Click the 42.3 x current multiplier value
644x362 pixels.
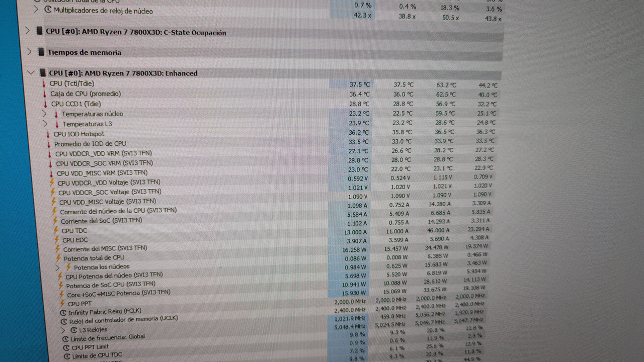(x=362, y=15)
